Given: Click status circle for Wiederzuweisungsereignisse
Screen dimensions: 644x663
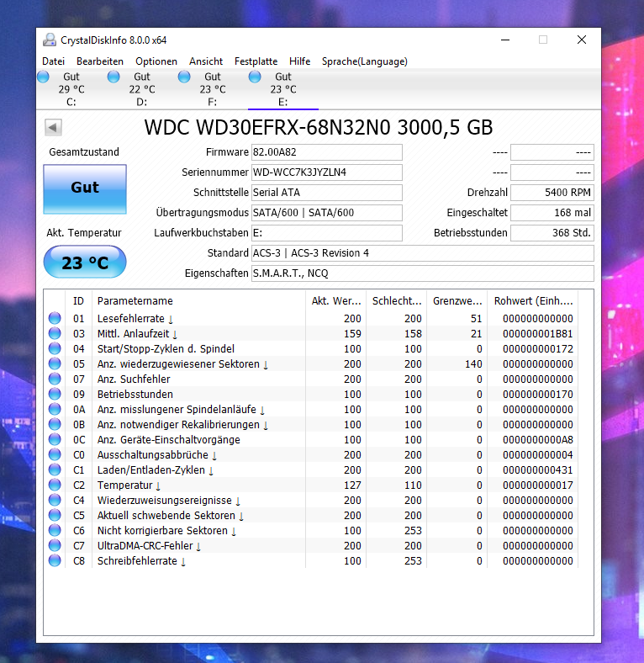Looking at the screenshot, I should [55, 500].
